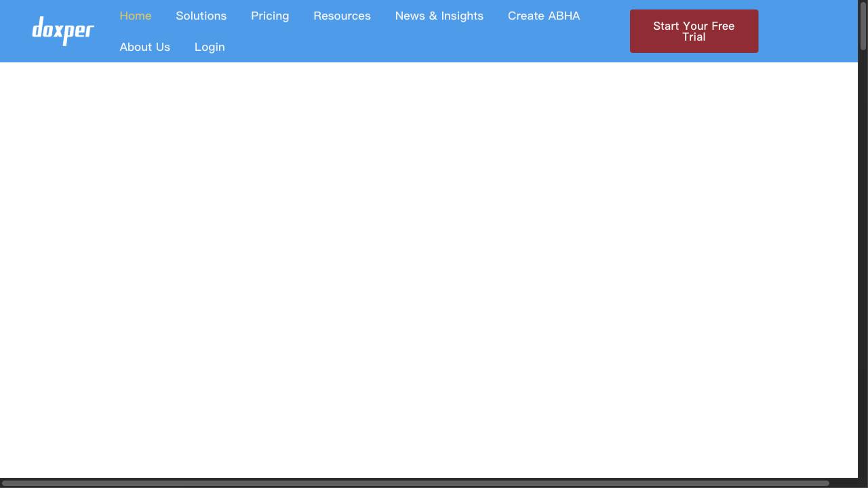Viewport: 868px width, 488px height.
Task: Open the Resources menu
Action: (342, 16)
